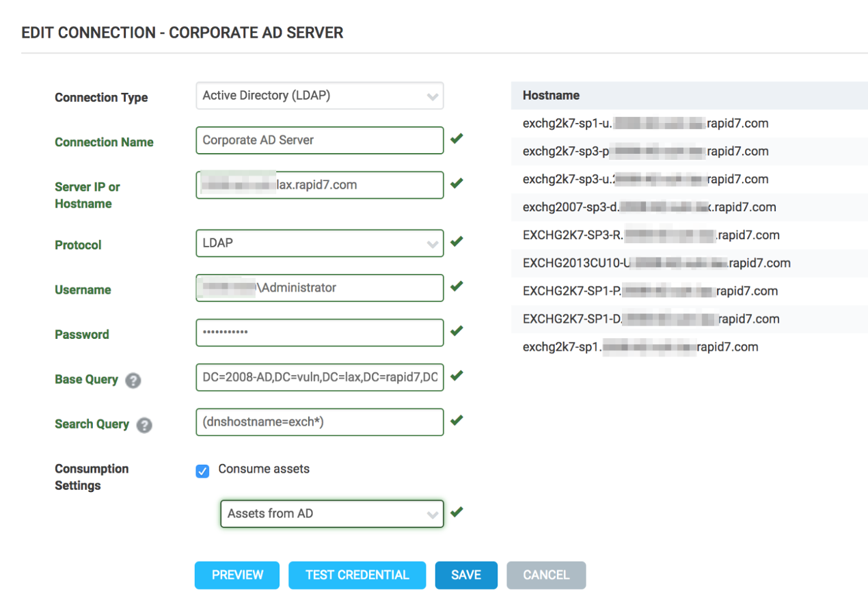Open the Assets from AD dropdown

click(x=331, y=514)
